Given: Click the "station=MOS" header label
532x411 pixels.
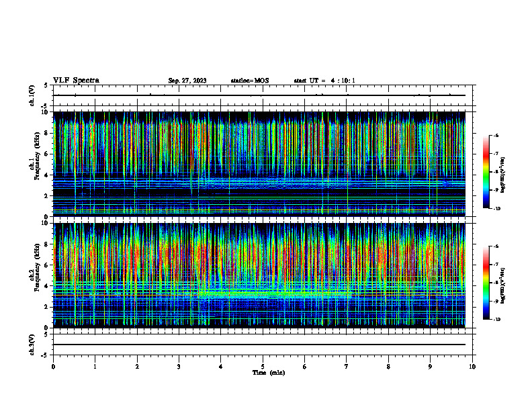Looking at the screenshot, I should (x=250, y=81).
